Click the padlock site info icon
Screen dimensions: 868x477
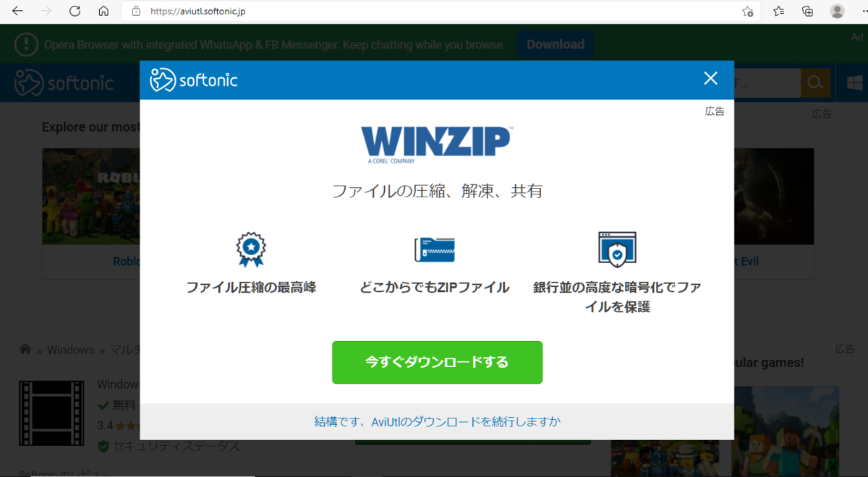click(x=135, y=12)
